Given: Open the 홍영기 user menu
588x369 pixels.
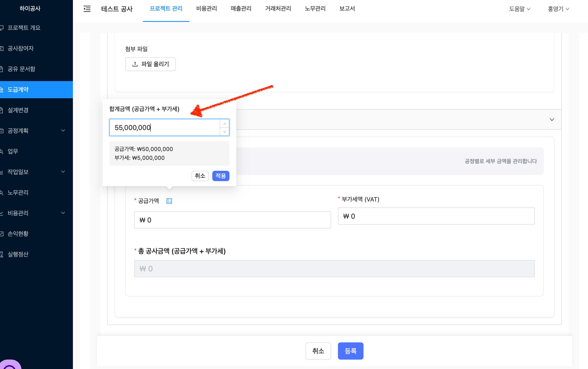Looking at the screenshot, I should [558, 9].
